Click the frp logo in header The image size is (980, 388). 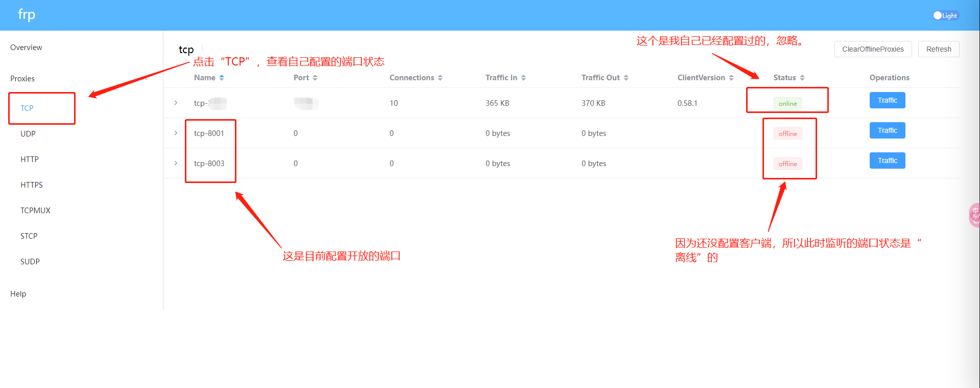(x=27, y=15)
